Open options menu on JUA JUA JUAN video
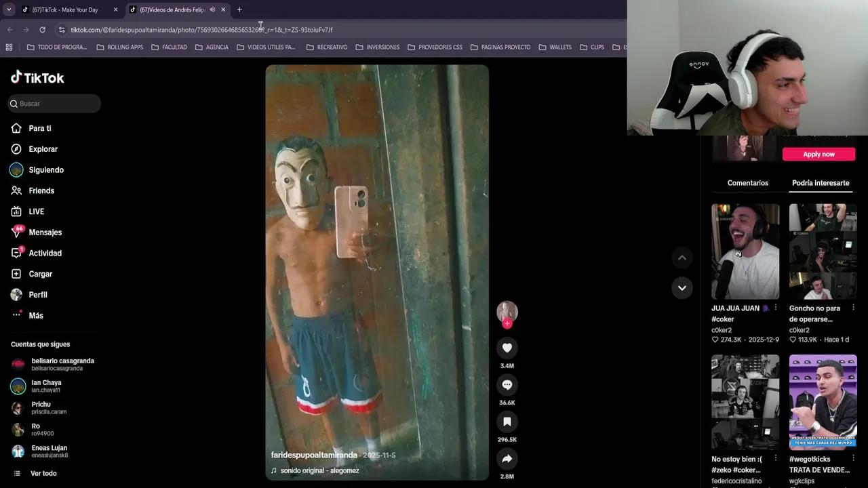 (775, 307)
